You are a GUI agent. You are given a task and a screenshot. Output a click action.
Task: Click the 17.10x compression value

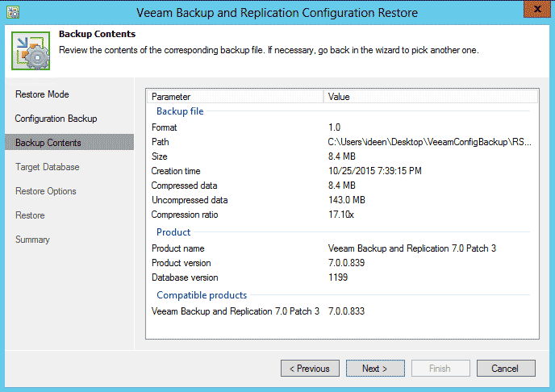tap(341, 215)
